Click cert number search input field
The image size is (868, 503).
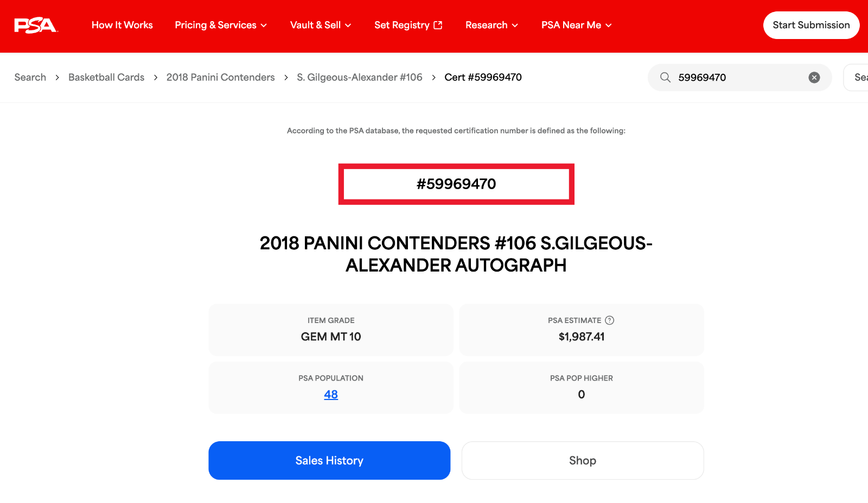click(739, 78)
